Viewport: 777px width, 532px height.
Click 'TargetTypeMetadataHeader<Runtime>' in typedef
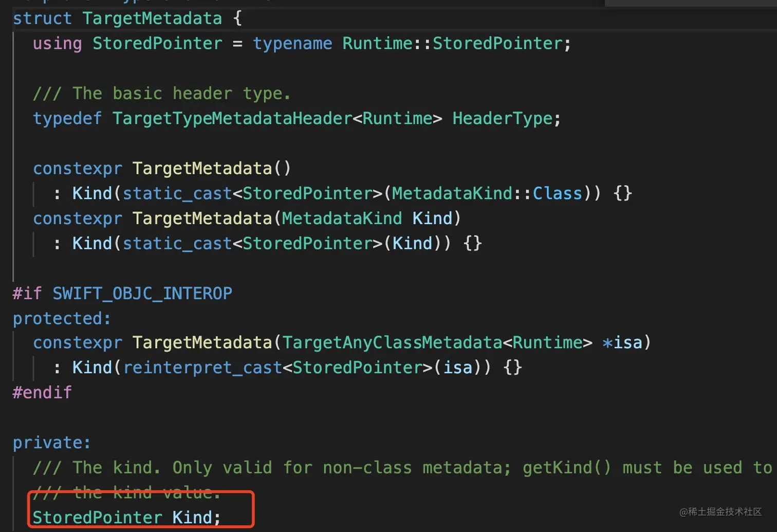[277, 119]
